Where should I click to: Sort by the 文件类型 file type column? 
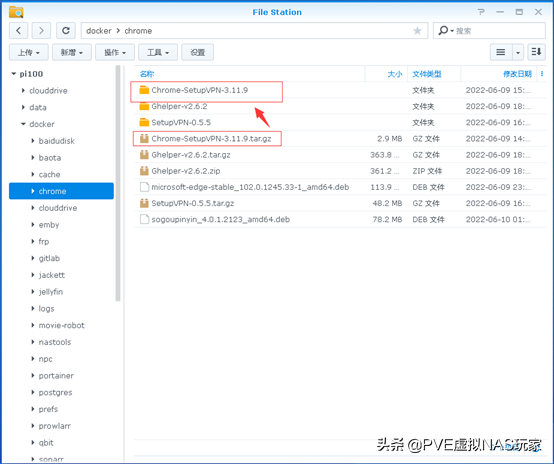click(x=426, y=74)
